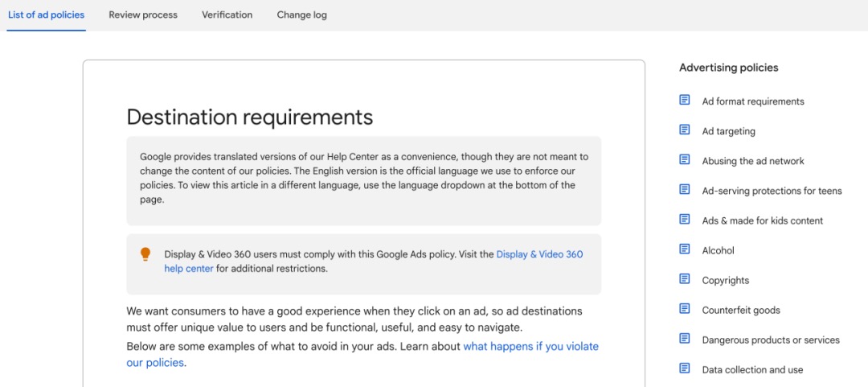Open the Ad targeting policy link
This screenshot has width=868, height=387.
pyautogui.click(x=728, y=131)
